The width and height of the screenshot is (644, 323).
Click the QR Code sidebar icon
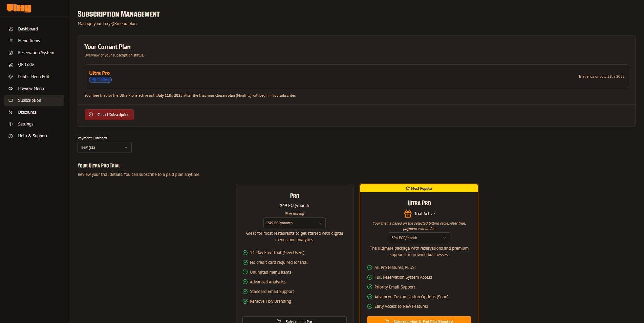(x=10, y=65)
